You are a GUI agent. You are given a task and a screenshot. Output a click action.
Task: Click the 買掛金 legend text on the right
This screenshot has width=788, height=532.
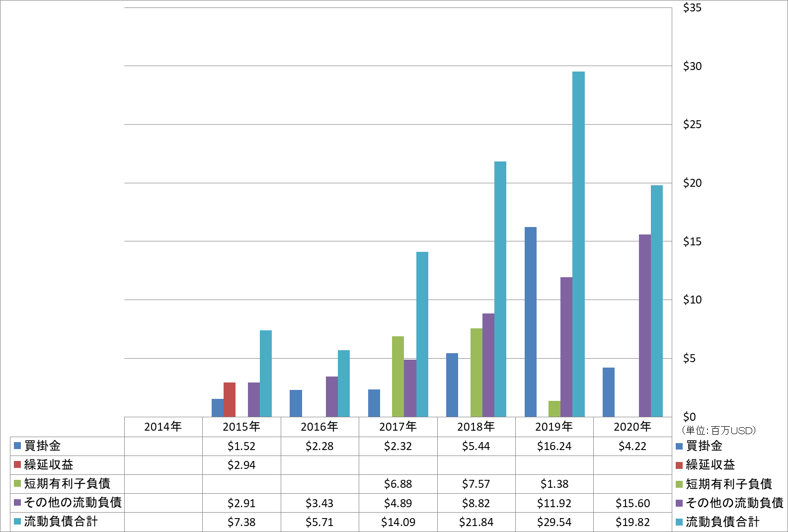click(x=704, y=446)
